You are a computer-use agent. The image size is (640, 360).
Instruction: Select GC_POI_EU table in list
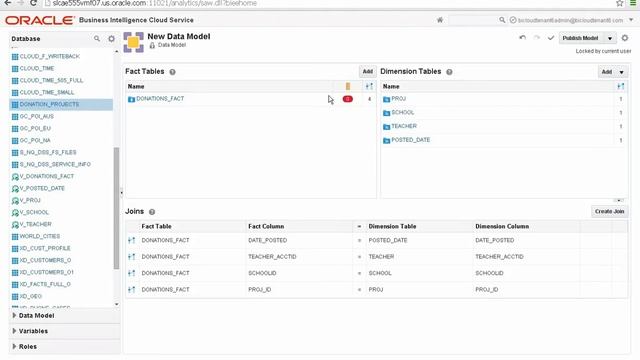[x=35, y=129]
